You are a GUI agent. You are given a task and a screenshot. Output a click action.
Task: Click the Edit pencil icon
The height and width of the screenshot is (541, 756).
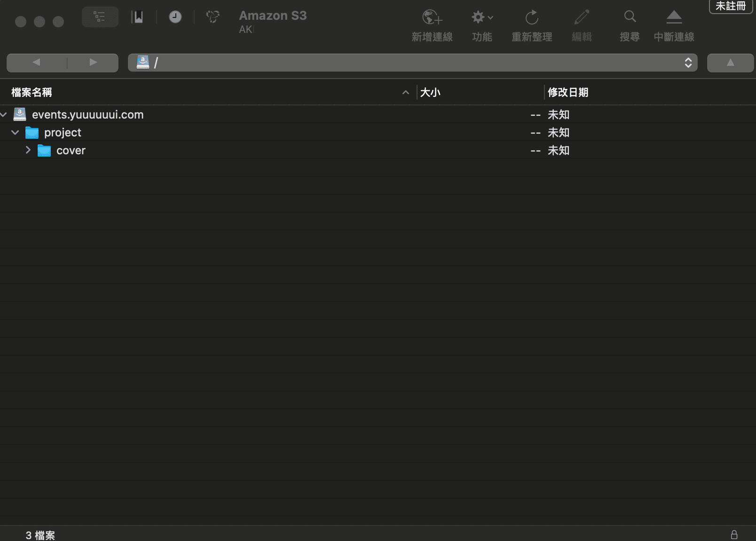coord(581,18)
